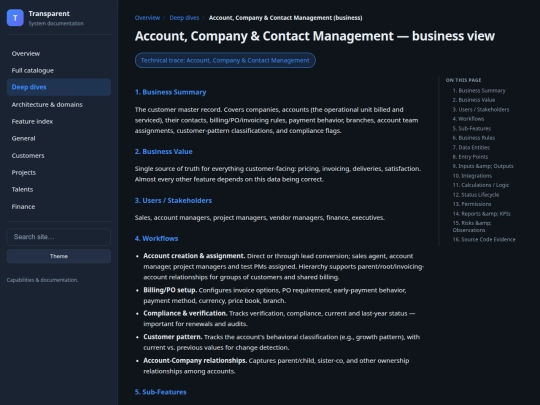Jump to 13. Permissions in contents
Screen dimensions: 540x405
click(x=472, y=204)
